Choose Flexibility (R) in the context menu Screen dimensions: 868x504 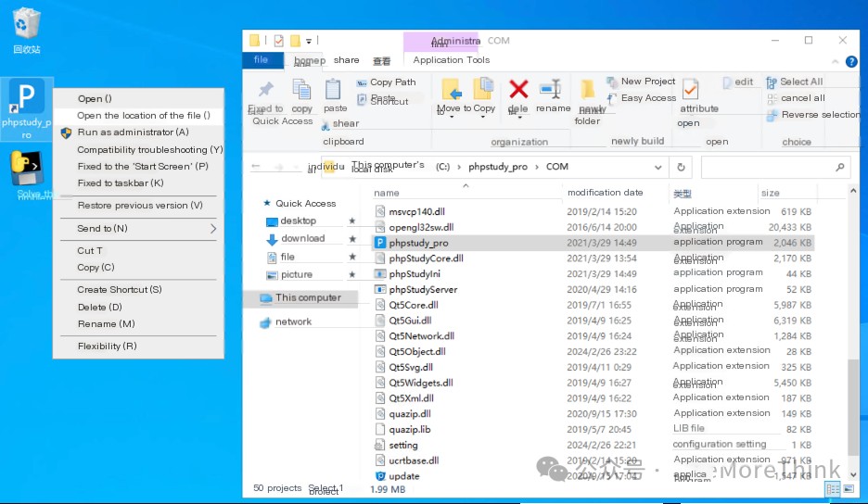(138, 346)
